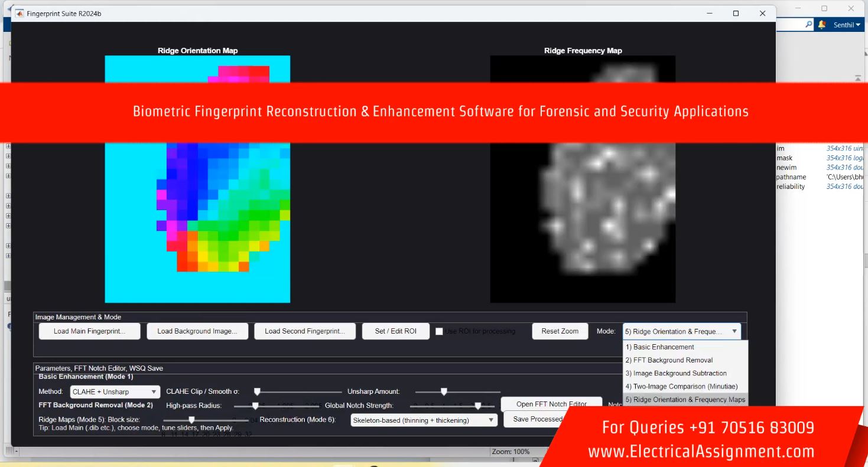This screenshot has height=467, width=868.
Task: Collapse the Mode dropdown
Action: pos(734,331)
